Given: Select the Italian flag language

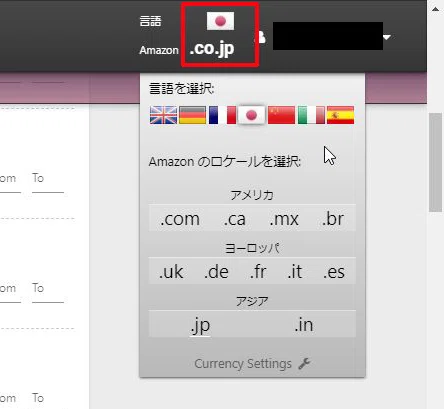Looking at the screenshot, I should (x=311, y=115).
